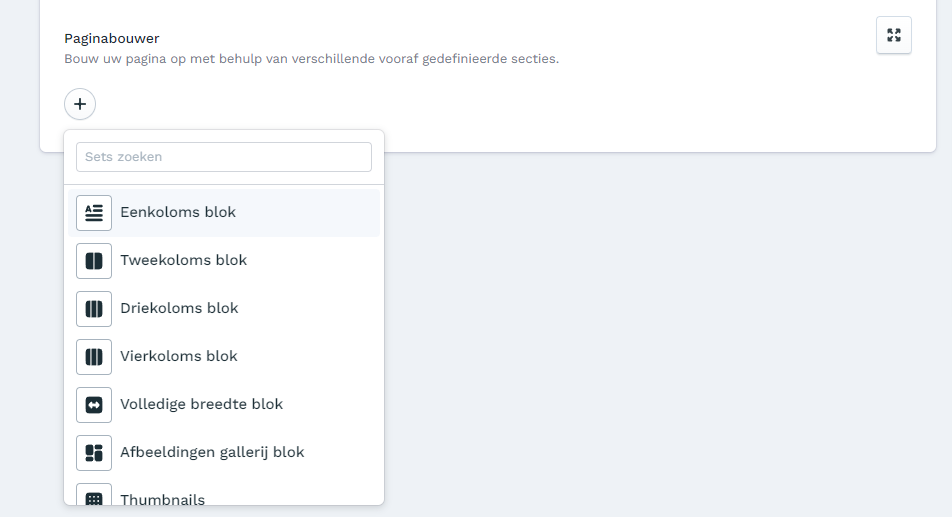Click the empty gray background right of the dropdown
Screen dimensions: 952x517
coord(660,330)
